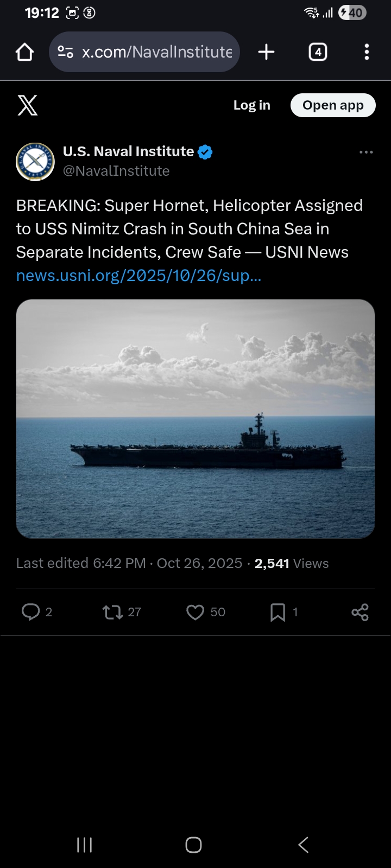
Task: Open the aircraft carrier photo
Action: 195,418
